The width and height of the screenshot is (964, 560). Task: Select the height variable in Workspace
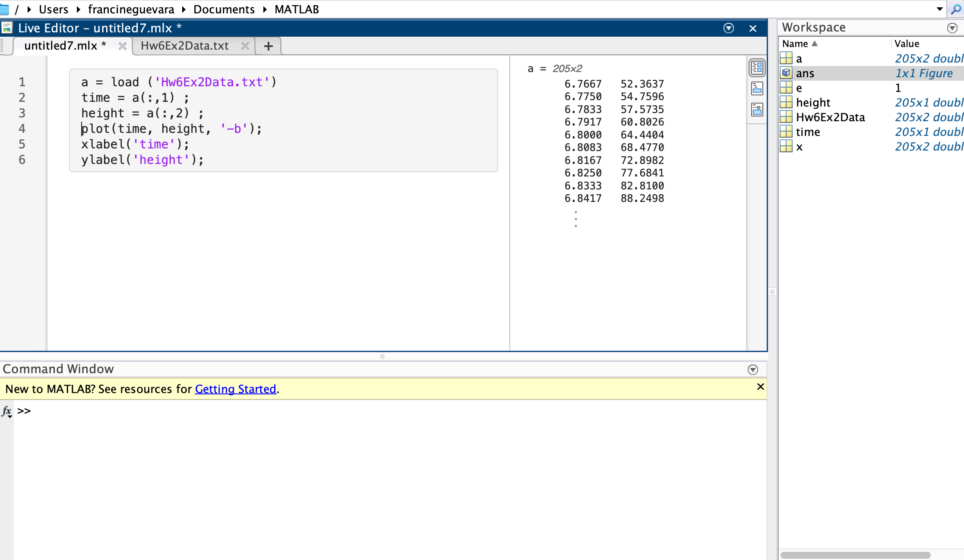(813, 103)
